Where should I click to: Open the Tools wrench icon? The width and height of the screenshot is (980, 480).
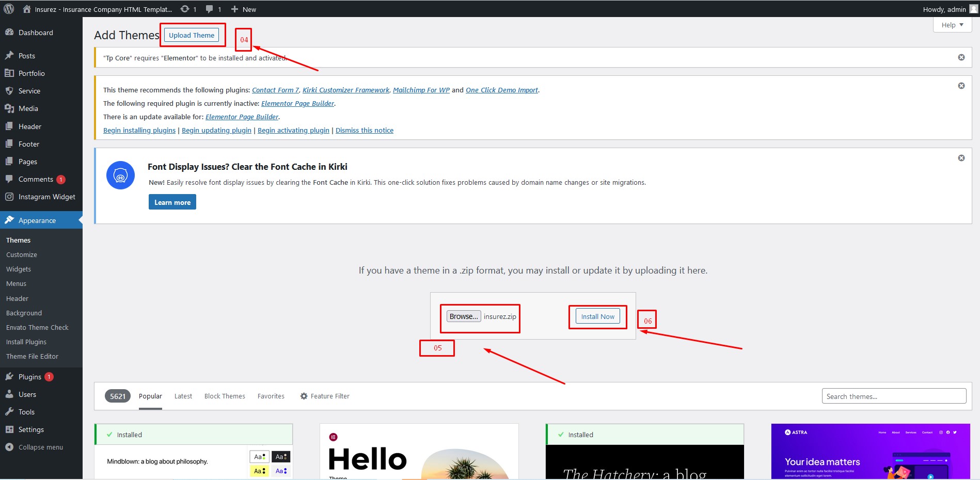pos(9,411)
